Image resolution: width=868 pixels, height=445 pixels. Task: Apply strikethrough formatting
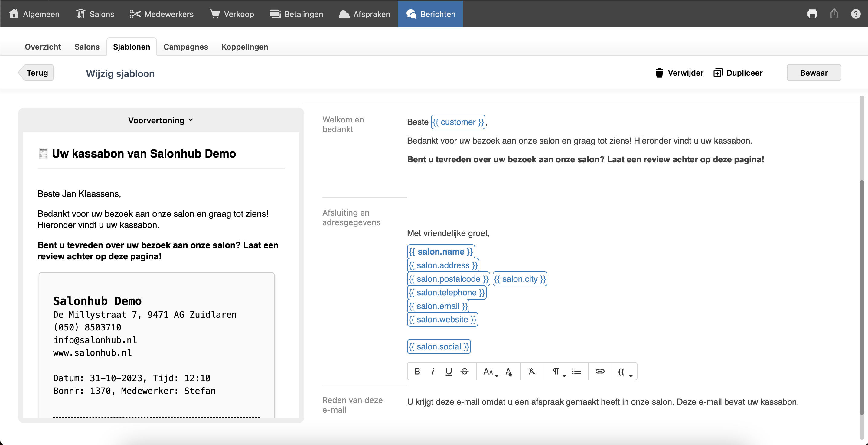coord(465,371)
